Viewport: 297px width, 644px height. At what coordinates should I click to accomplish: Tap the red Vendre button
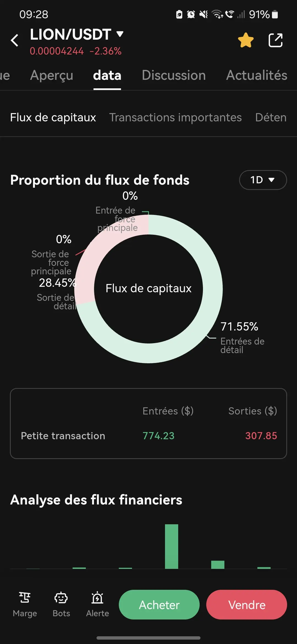pyautogui.click(x=247, y=605)
